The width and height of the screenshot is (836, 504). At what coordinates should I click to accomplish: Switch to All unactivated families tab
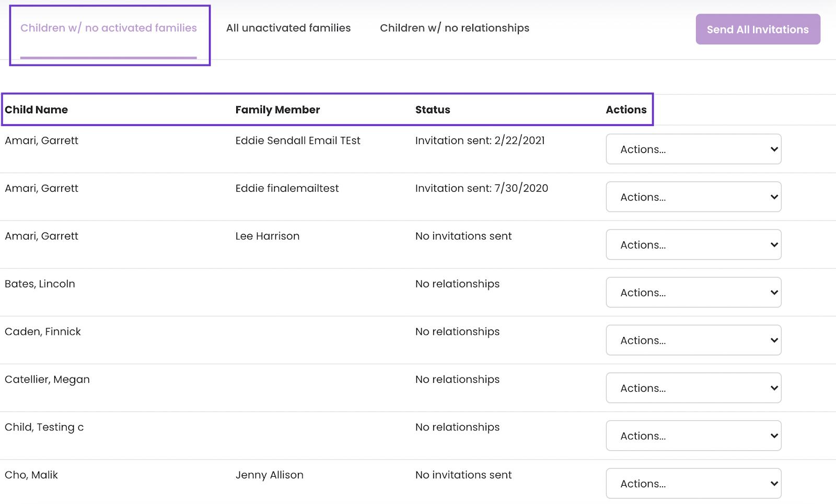[288, 28]
